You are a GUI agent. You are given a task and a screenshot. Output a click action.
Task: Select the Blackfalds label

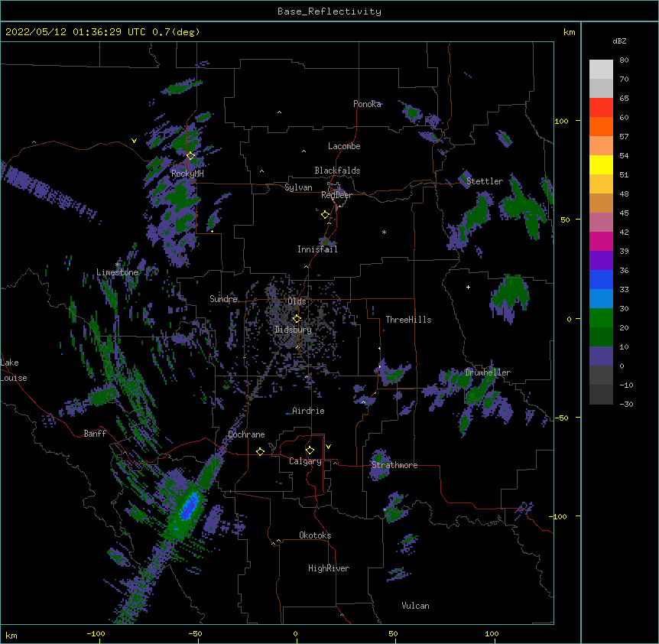(x=337, y=171)
